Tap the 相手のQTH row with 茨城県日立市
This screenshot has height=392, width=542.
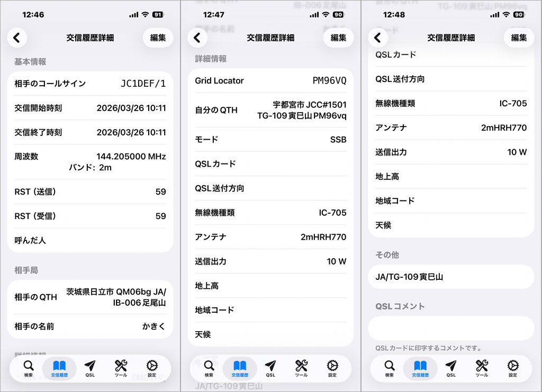coord(90,297)
